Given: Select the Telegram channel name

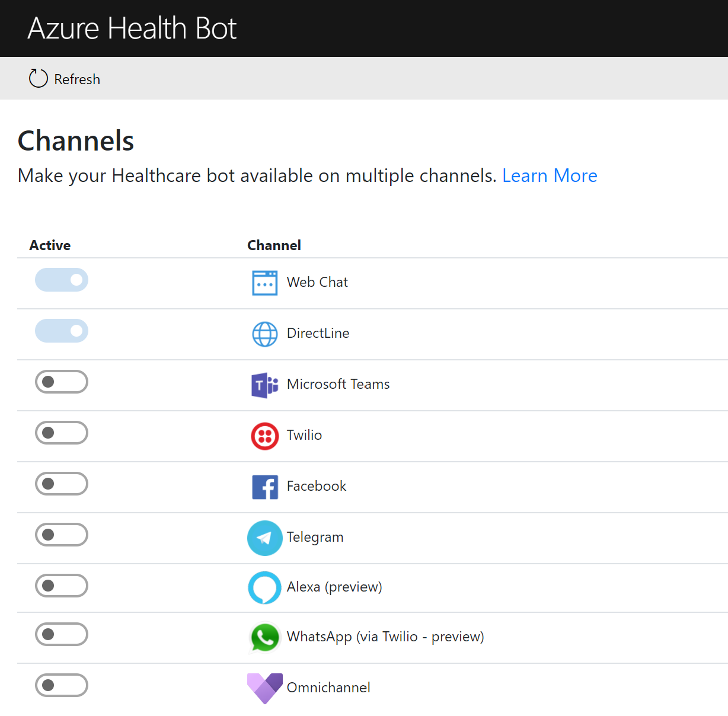Looking at the screenshot, I should click(x=315, y=537).
